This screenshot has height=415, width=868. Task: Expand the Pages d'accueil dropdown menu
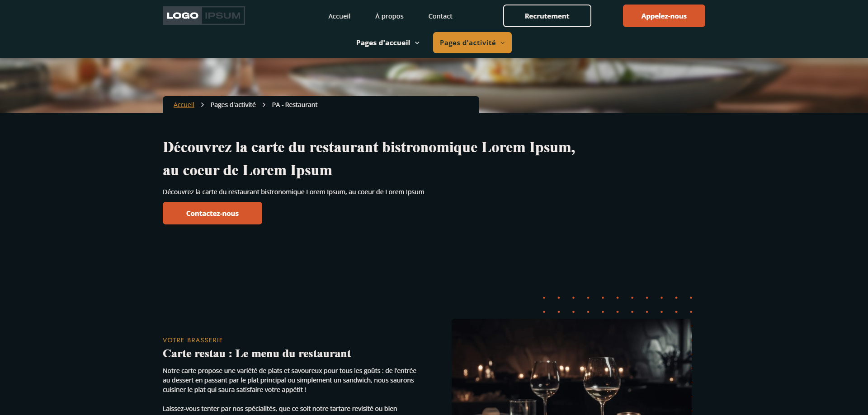[387, 43]
